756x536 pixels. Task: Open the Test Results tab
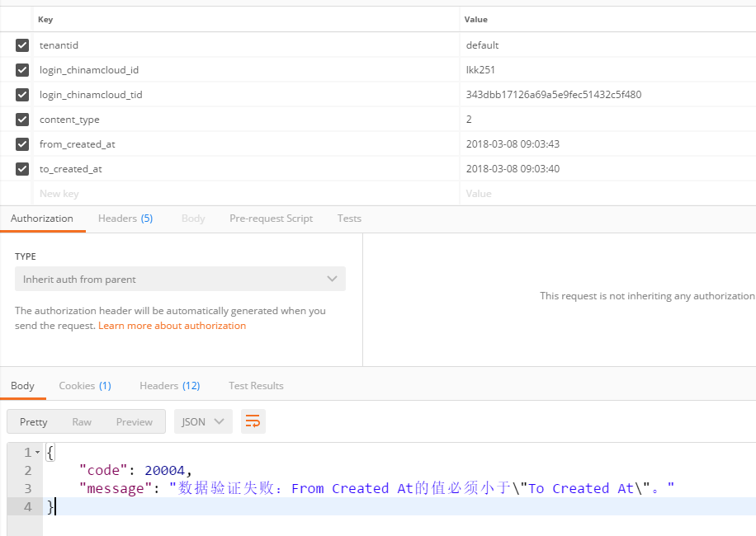(x=256, y=386)
